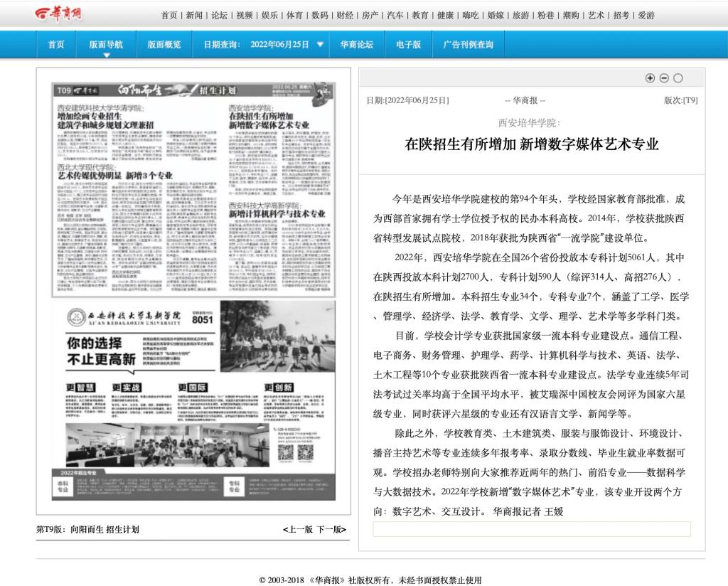Viewport: 728px width, 586px height.
Task: Click the reset text size circle icon
Action: click(678, 78)
